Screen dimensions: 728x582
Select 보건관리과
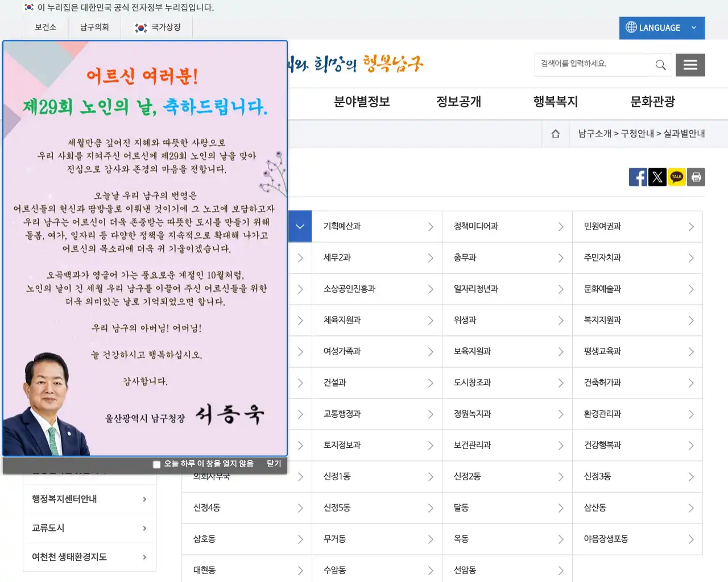pos(507,445)
